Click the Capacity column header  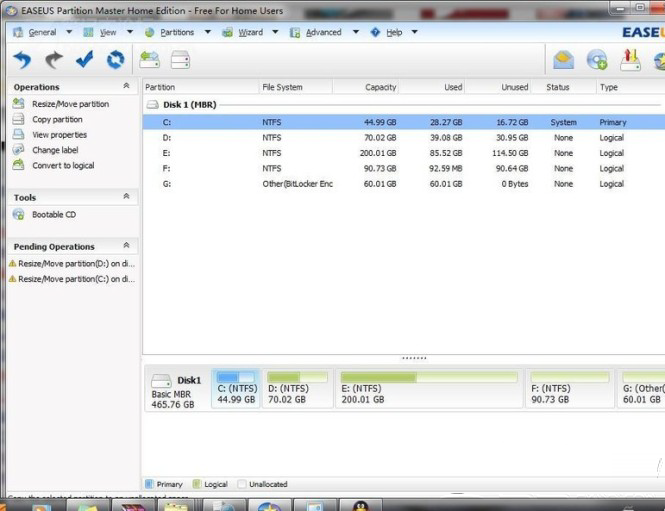coord(381,87)
